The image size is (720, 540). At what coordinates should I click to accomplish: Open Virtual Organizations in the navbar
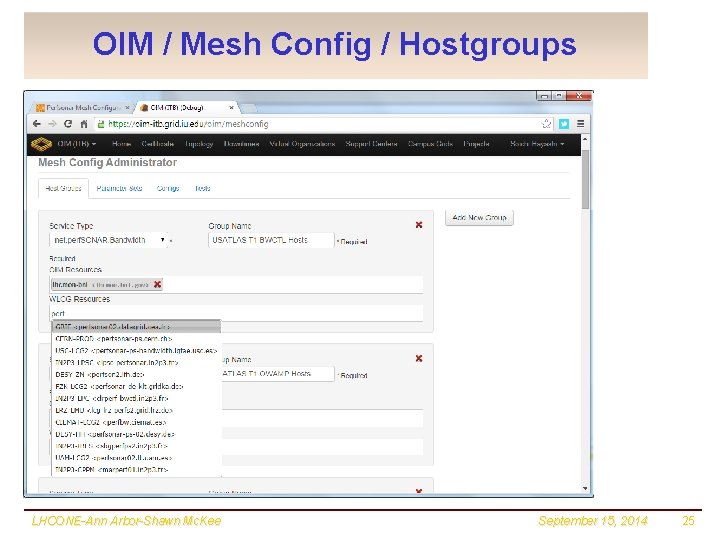pyautogui.click(x=302, y=144)
